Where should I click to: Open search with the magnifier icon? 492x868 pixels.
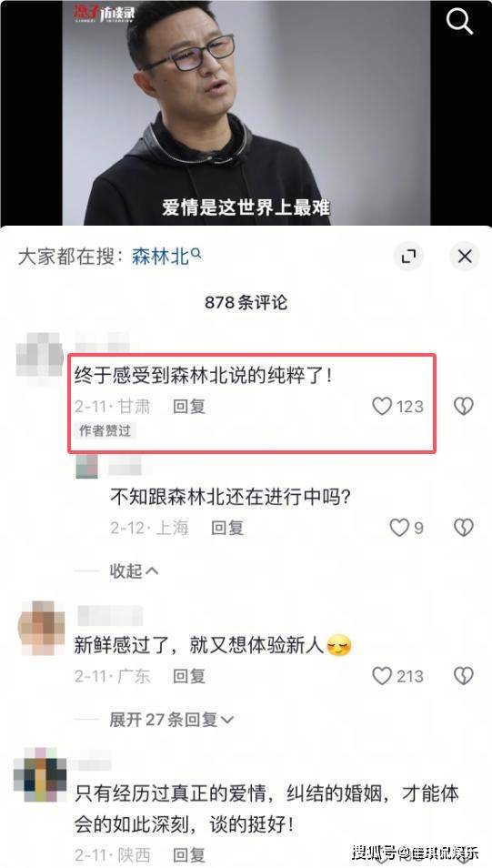tap(459, 21)
